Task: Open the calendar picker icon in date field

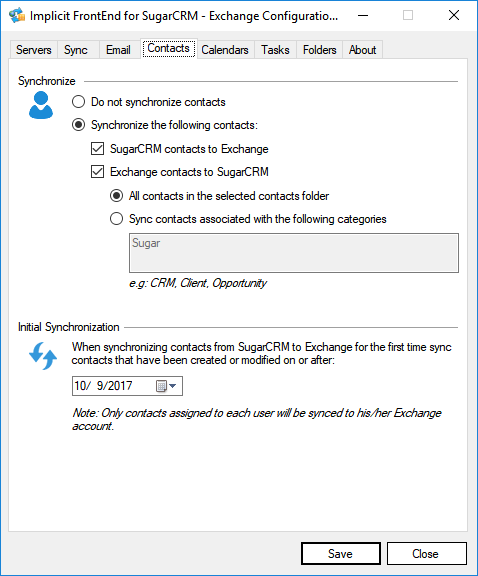Action: coord(161,386)
